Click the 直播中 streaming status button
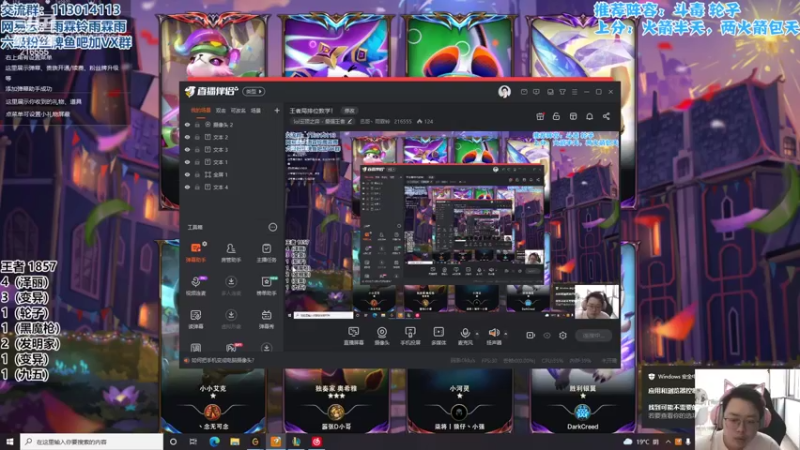This screenshot has height=450, width=800. click(x=593, y=335)
